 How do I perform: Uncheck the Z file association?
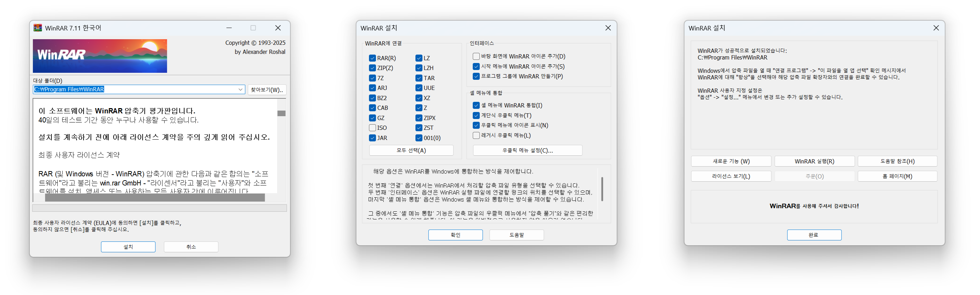[x=419, y=108]
